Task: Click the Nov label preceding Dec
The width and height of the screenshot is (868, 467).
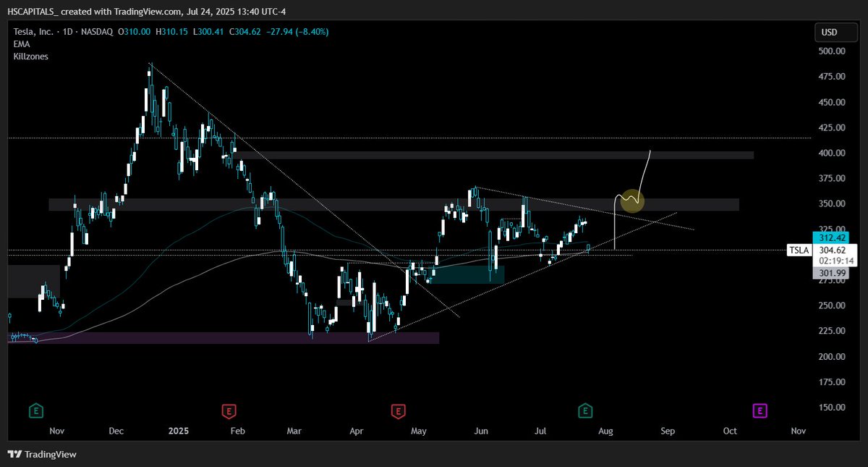Action: (x=56, y=431)
